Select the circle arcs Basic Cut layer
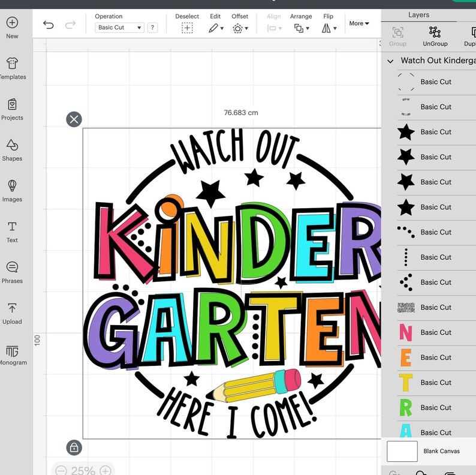Image resolution: width=476 pixels, height=475 pixels. pyautogui.click(x=436, y=82)
